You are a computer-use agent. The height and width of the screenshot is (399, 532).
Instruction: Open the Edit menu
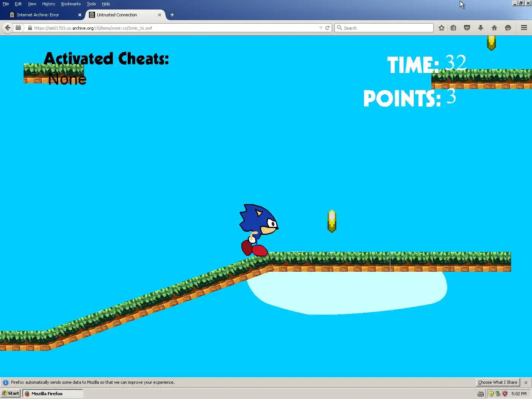(x=18, y=4)
